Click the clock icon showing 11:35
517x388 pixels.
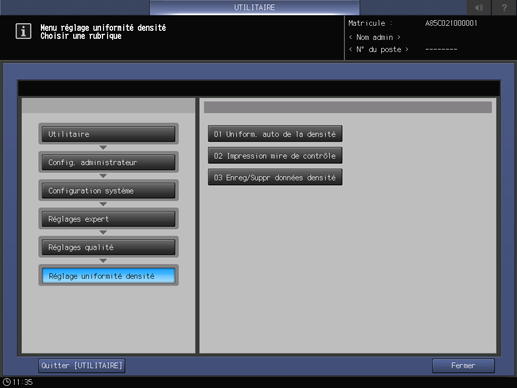click(x=7, y=382)
